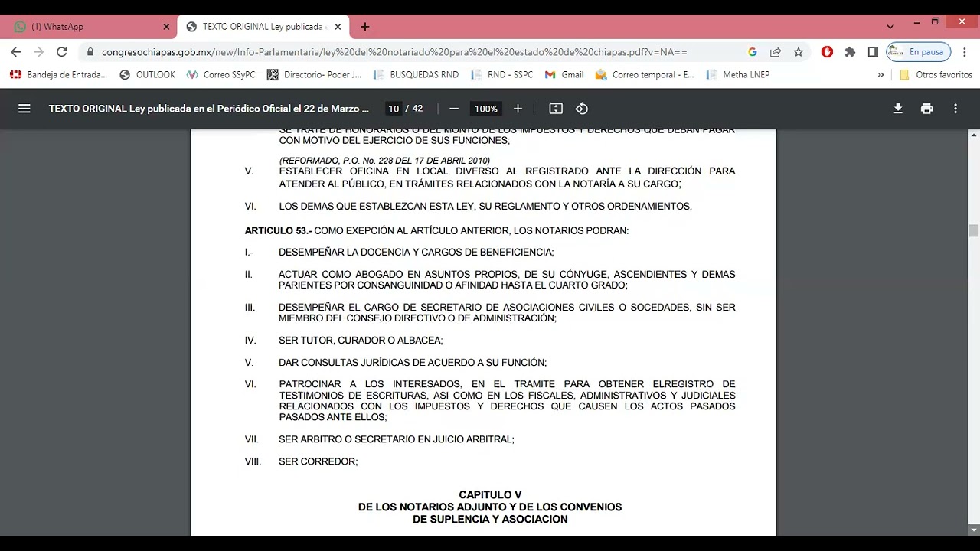980x551 pixels.
Task: Zoom out the PDF with minus icon
Action: [x=454, y=109]
